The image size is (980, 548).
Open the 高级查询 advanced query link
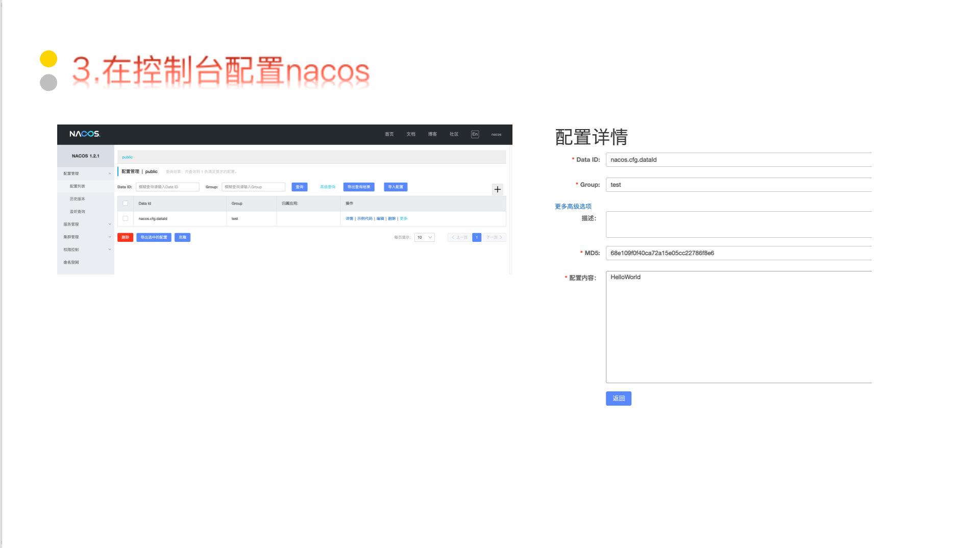tap(328, 187)
